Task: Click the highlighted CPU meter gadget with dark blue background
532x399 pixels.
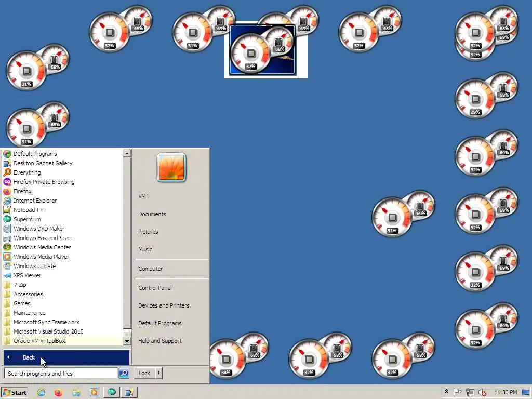Action: pyautogui.click(x=262, y=50)
